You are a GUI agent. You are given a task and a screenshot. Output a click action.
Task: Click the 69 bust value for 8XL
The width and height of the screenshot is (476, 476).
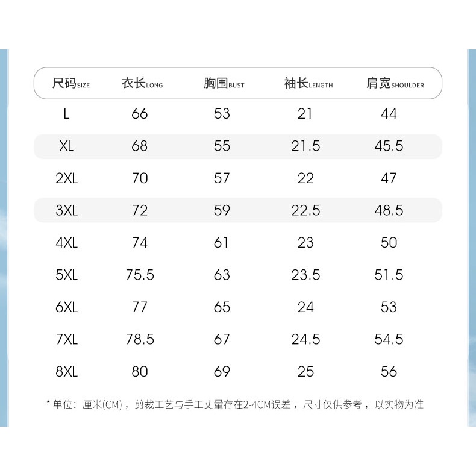click(x=222, y=372)
